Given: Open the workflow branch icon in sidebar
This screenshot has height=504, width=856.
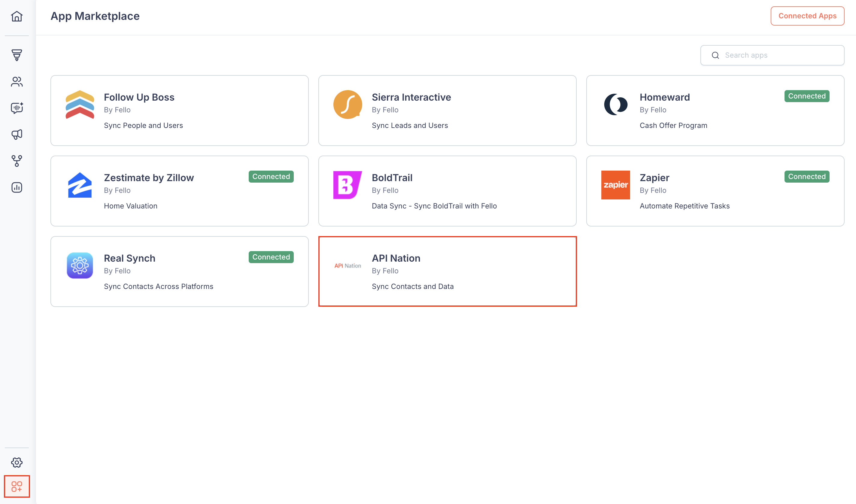Looking at the screenshot, I should tap(17, 161).
